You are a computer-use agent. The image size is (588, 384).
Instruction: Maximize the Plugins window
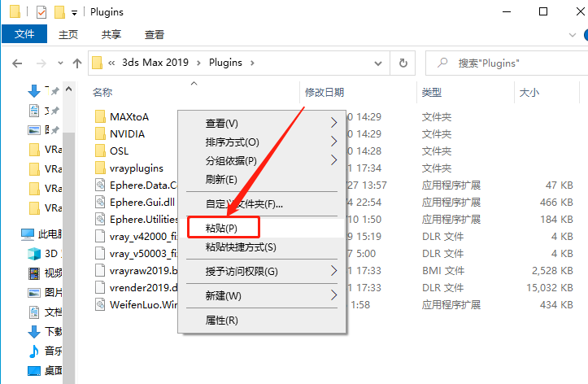pyautogui.click(x=543, y=11)
